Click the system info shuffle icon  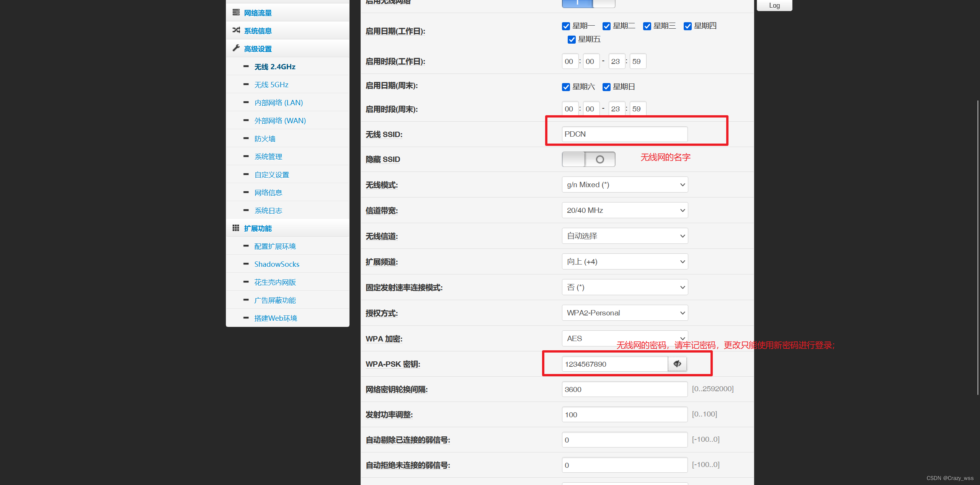click(236, 30)
